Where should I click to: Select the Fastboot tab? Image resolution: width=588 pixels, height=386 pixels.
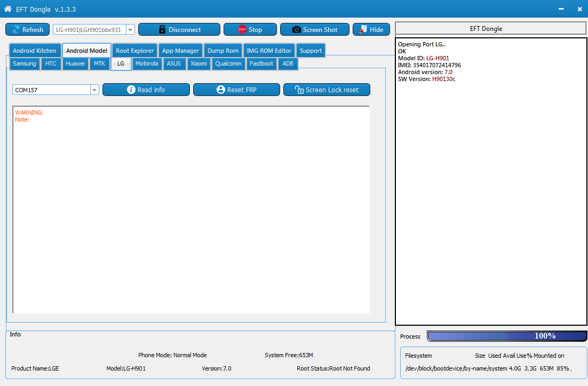tap(261, 63)
